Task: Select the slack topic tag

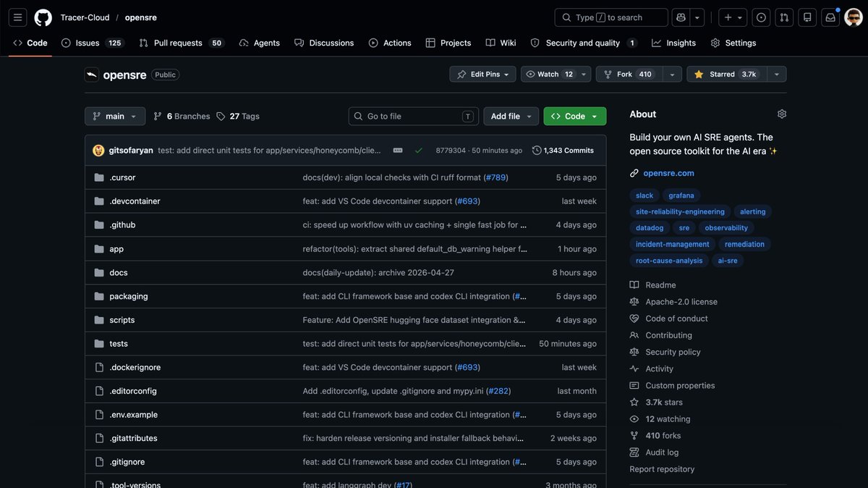Action: tap(644, 195)
